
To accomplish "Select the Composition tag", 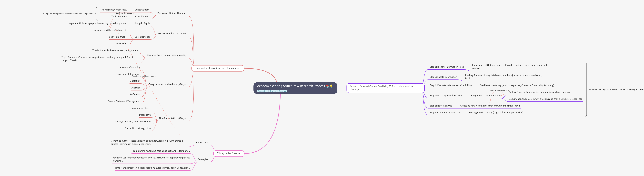I will pos(263,91).
